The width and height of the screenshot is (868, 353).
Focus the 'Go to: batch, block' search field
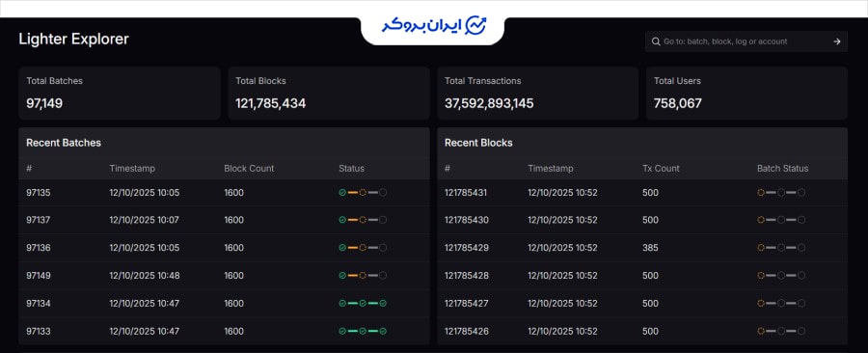[746, 41]
